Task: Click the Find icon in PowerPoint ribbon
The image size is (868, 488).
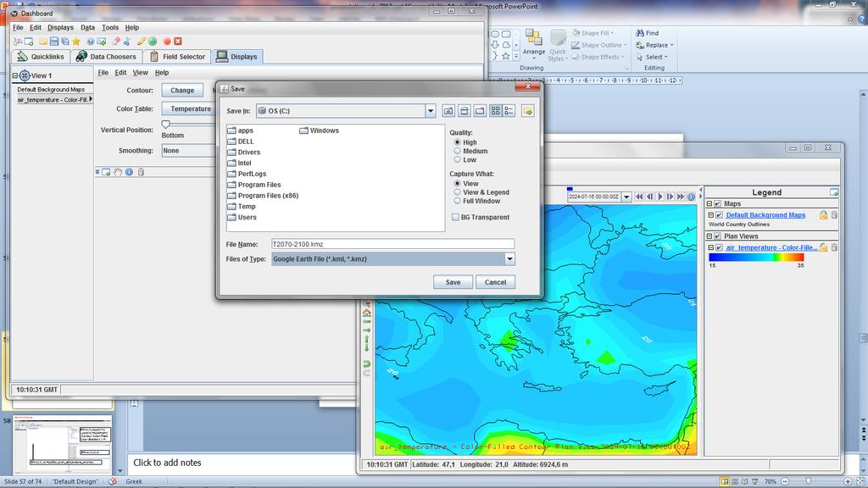Action: (640, 33)
